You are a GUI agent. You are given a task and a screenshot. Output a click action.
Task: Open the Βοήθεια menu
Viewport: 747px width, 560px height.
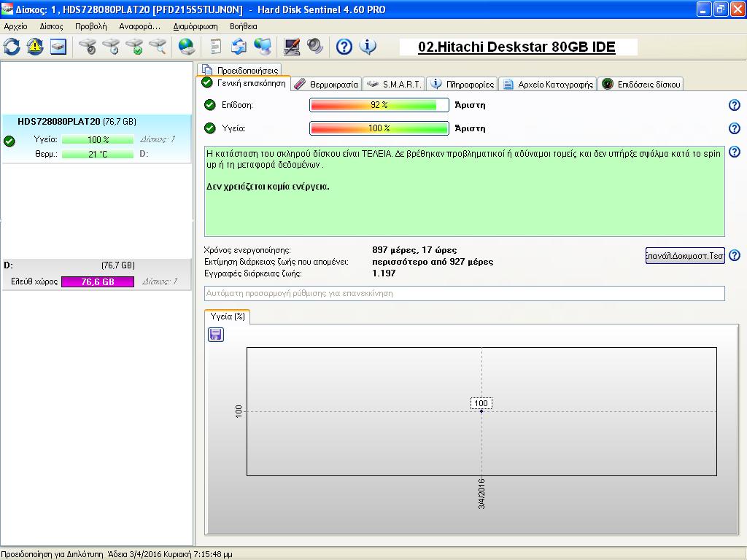[244, 27]
